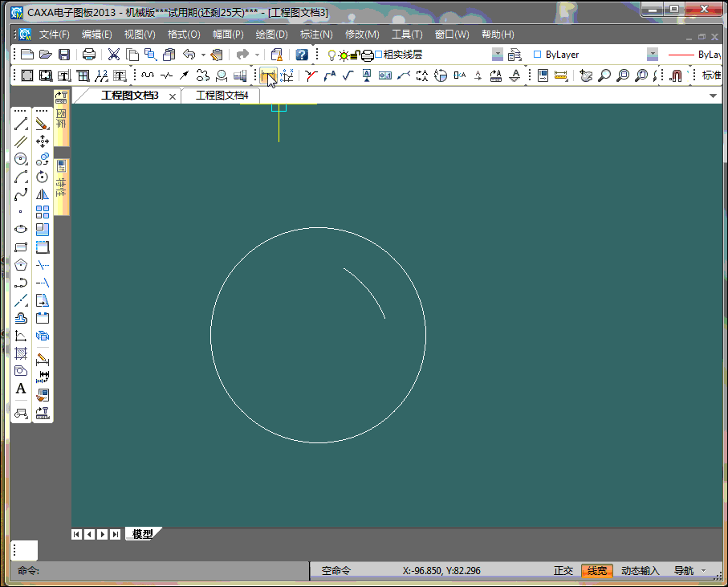Click the Surface roughness symbol icon
This screenshot has height=587, width=728.
coord(348,75)
